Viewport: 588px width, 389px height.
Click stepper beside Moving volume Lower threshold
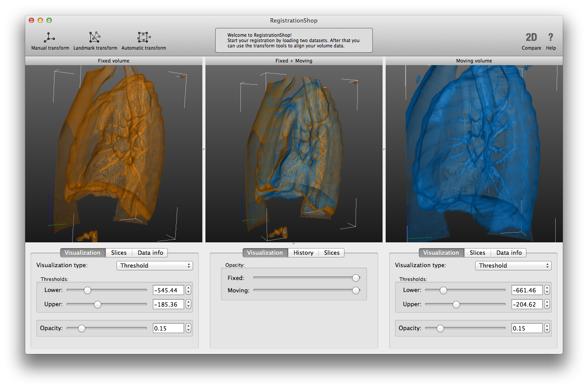point(547,290)
